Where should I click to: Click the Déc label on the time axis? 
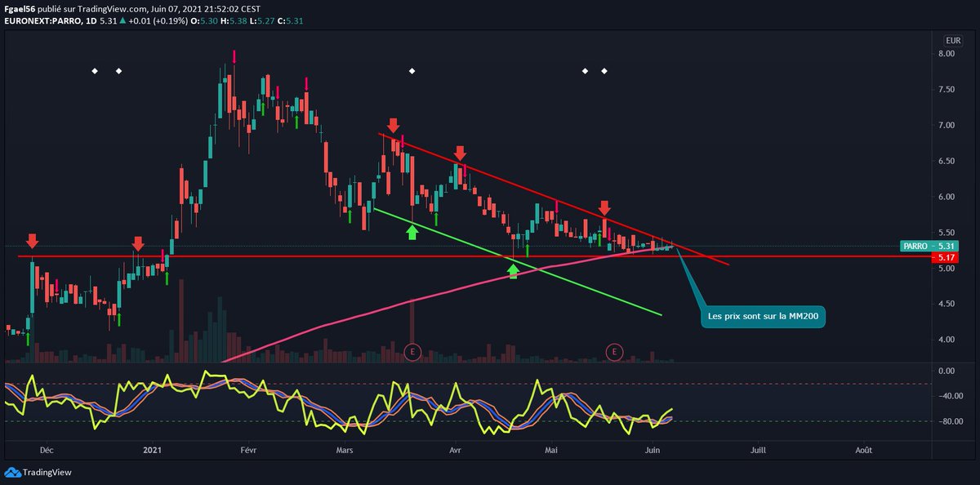click(x=47, y=450)
